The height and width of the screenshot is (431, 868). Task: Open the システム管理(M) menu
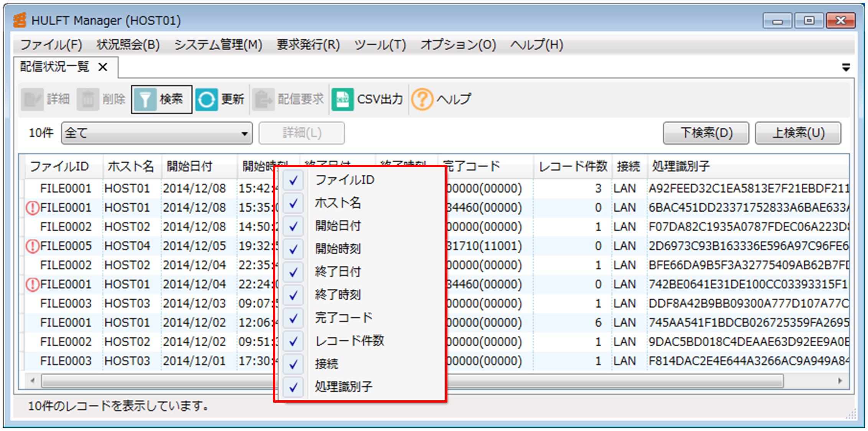coord(218,45)
